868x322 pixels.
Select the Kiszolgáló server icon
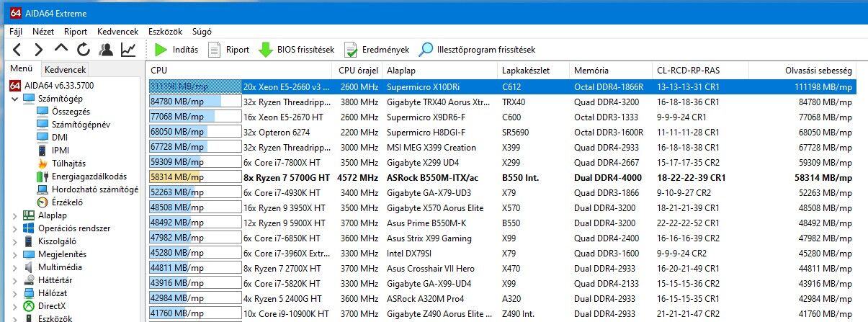point(29,241)
